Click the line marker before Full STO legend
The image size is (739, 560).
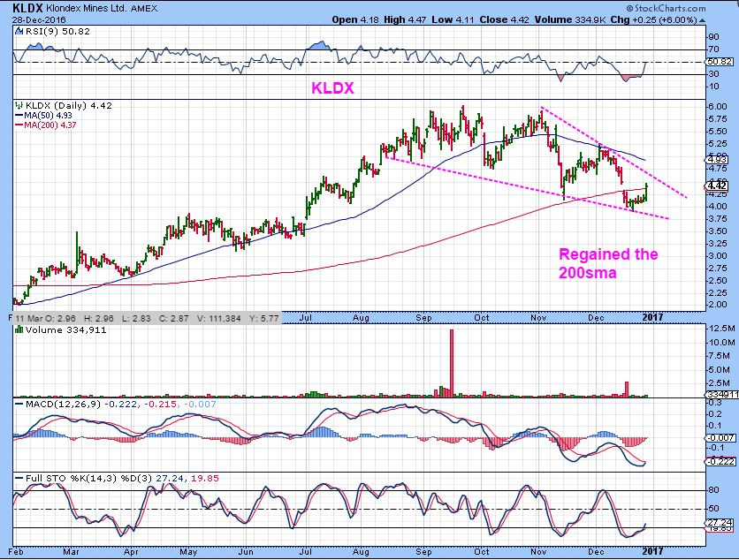click(x=19, y=478)
